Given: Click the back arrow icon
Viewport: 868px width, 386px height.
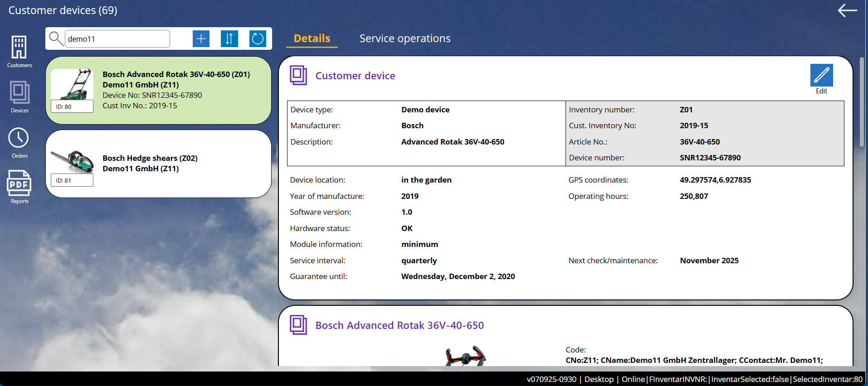Looking at the screenshot, I should pos(847,10).
